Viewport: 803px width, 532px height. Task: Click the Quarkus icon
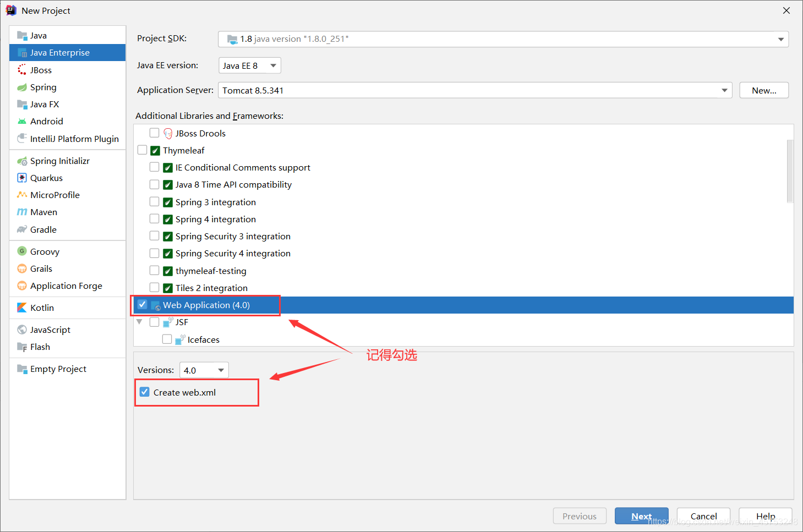coord(22,178)
